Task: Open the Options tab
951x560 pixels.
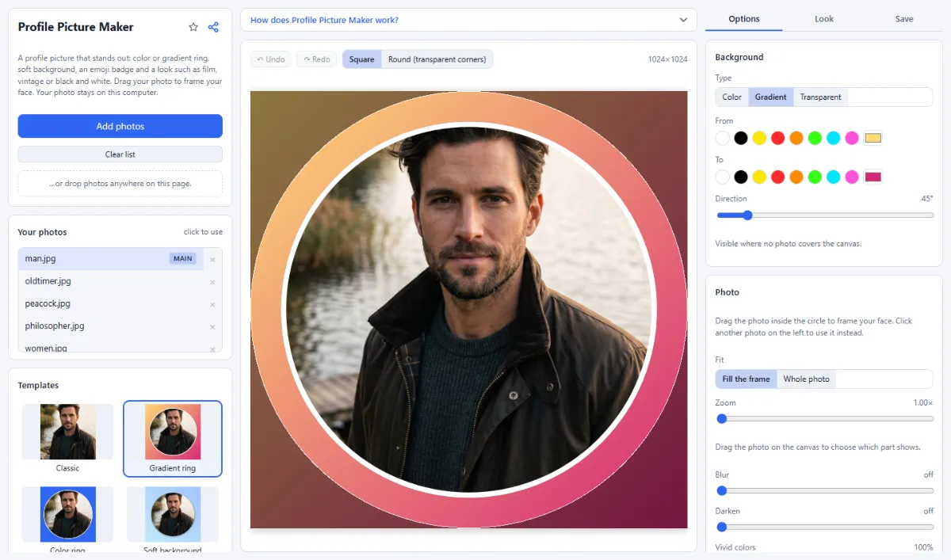Action: pyautogui.click(x=743, y=19)
